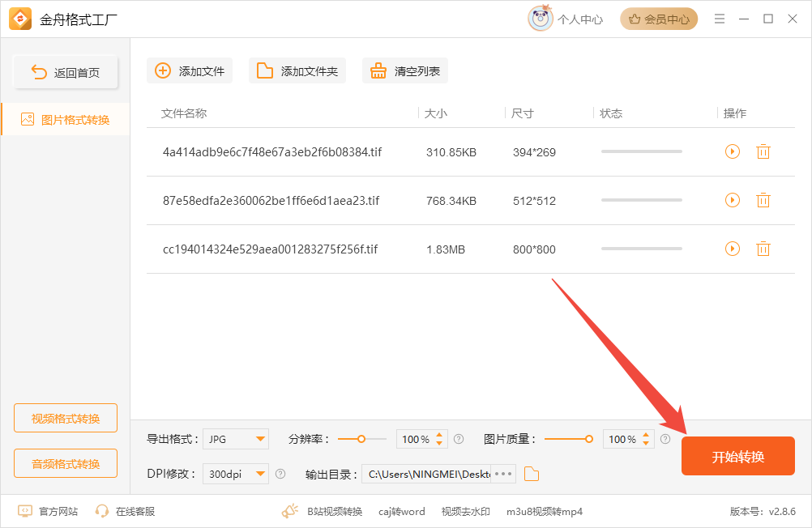Expand the DPI修改 300dpi dropdown

(x=236, y=474)
